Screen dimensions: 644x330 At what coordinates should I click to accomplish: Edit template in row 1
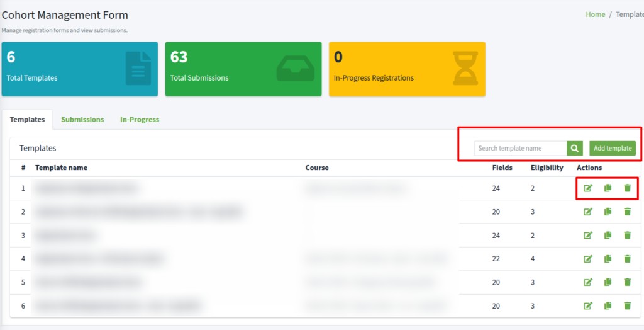588,188
